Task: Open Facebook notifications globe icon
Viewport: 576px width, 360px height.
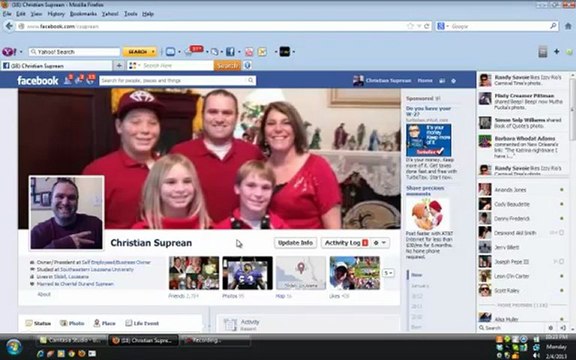Action: (91, 80)
